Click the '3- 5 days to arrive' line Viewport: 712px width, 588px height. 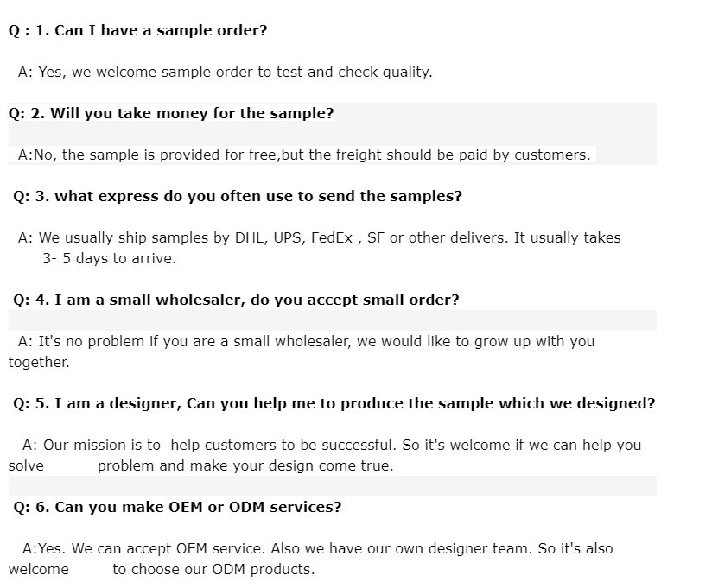[x=109, y=259]
